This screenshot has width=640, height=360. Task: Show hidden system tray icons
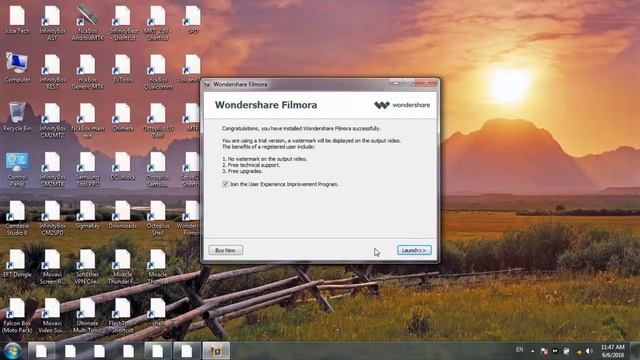(533, 351)
